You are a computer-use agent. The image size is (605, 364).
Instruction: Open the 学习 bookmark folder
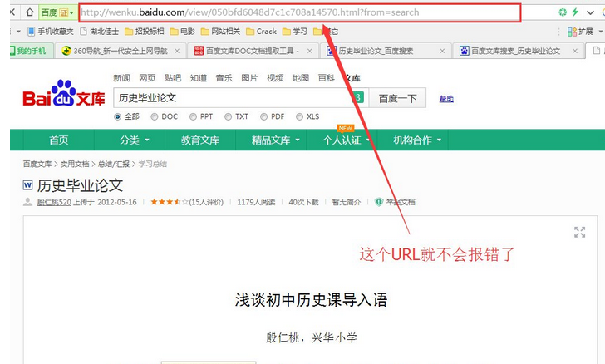pos(295,32)
